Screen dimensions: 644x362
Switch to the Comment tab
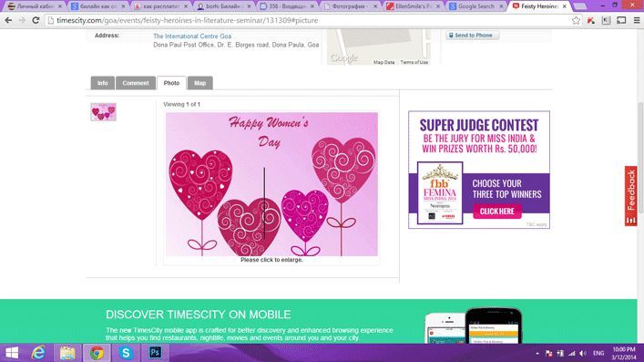pos(136,83)
